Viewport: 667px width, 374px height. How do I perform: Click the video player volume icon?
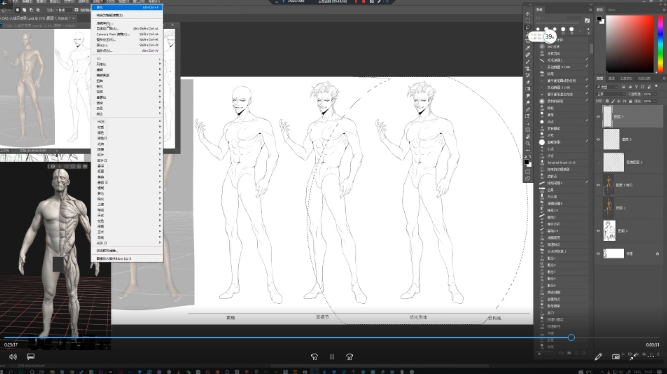pos(13,357)
